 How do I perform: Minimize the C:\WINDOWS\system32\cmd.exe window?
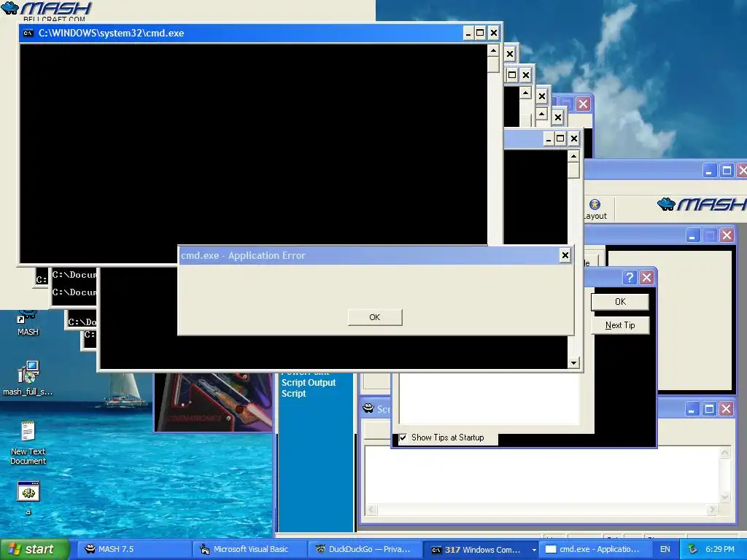coord(468,33)
